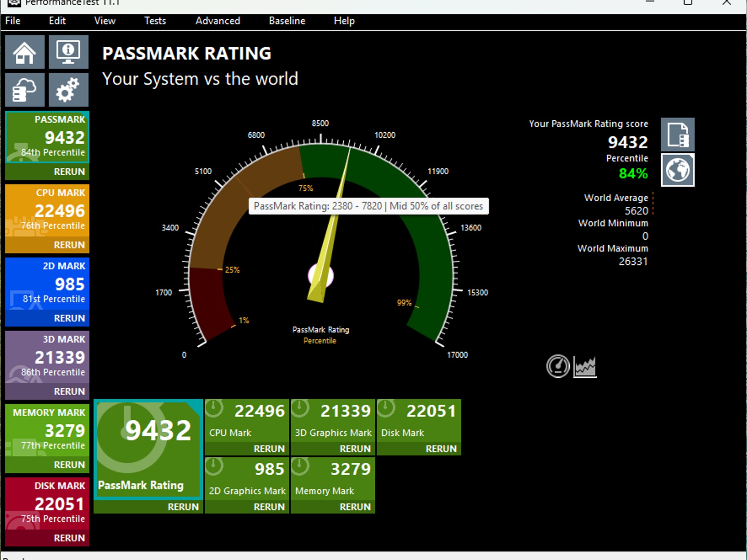Screen dimensions: 747x560
Task: Open the Baseline menu
Action: 287,21
